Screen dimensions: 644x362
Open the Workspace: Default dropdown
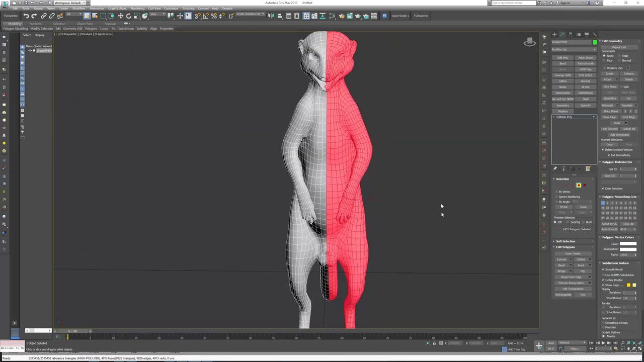point(69,3)
